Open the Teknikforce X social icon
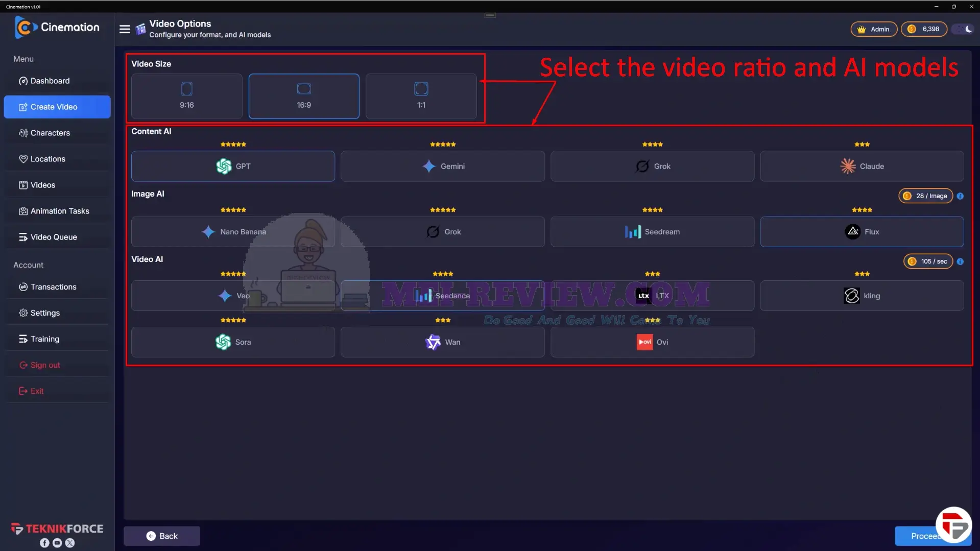Screen dimensions: 980x551 click(x=70, y=543)
